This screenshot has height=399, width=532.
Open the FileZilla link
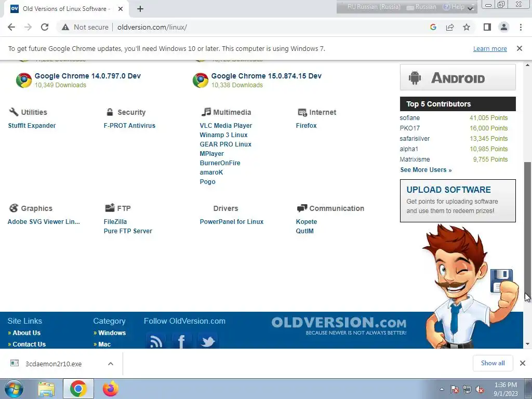coord(115,221)
